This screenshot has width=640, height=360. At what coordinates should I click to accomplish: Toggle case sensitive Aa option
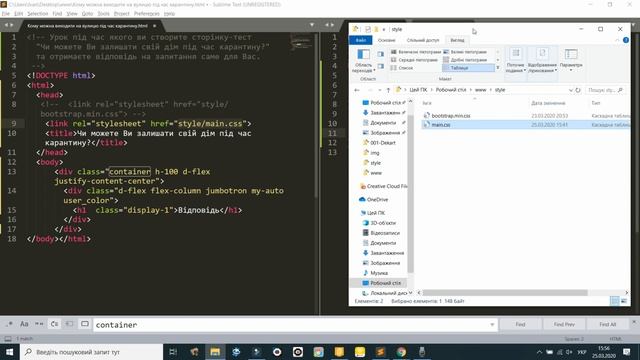point(24,324)
